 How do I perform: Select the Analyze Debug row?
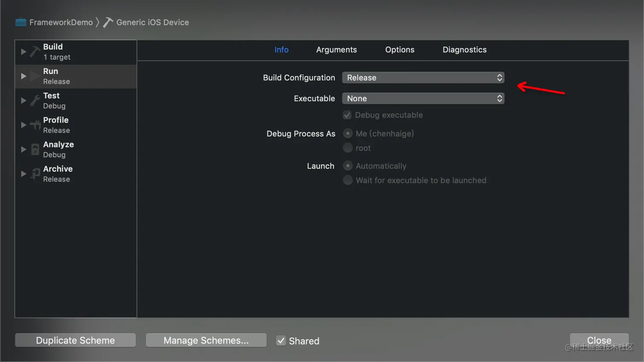click(x=76, y=150)
